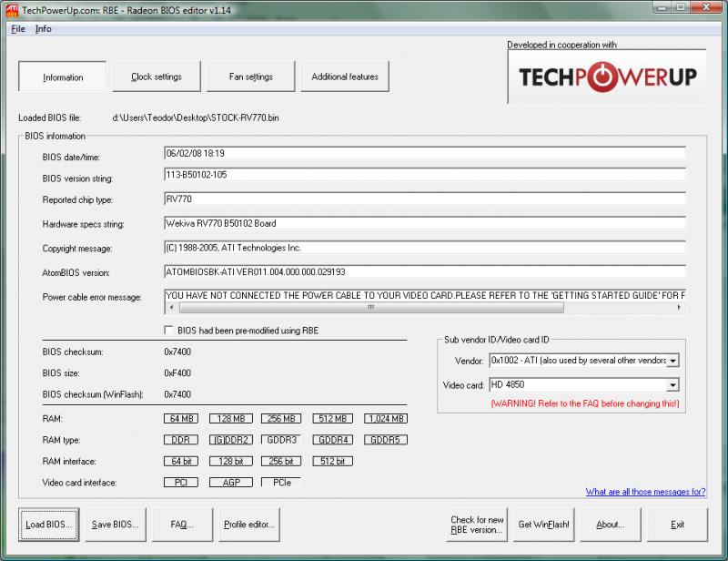
Task: Click the WinFlash checksum value 0x7400
Action: click(x=177, y=394)
